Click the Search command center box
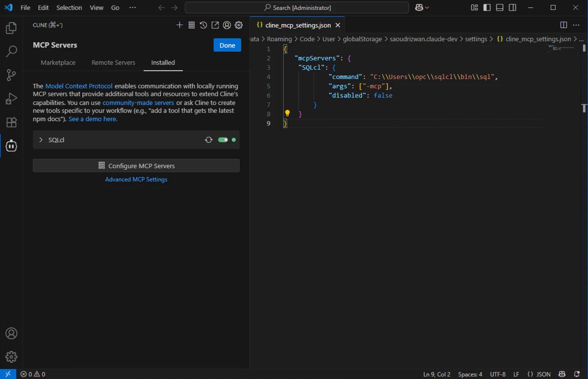Image resolution: width=588 pixels, height=379 pixels. (297, 7)
